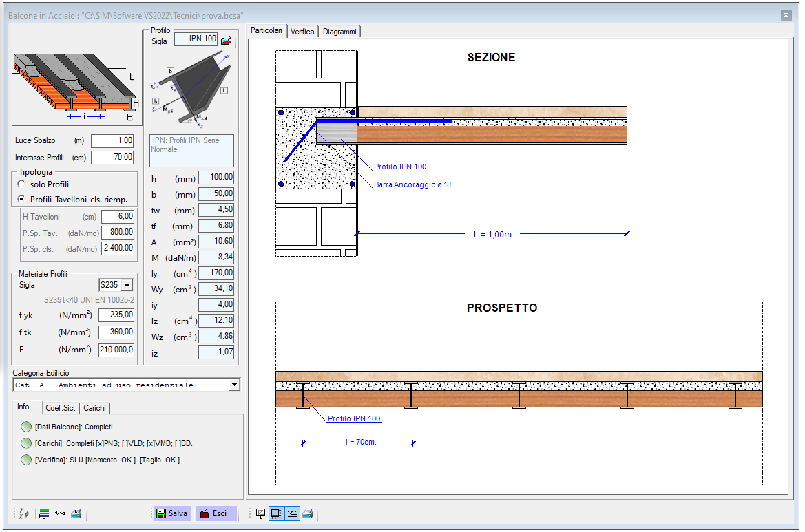Click the square-root formula icon
Viewport: 805px width, 532px height.
[x=61, y=513]
